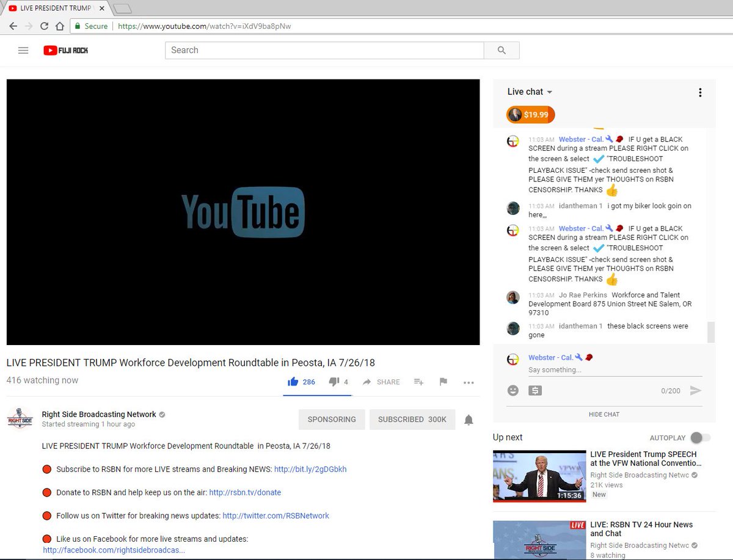The image size is (733, 560).
Task: Open Super Chat dollar icon
Action: pos(535,390)
